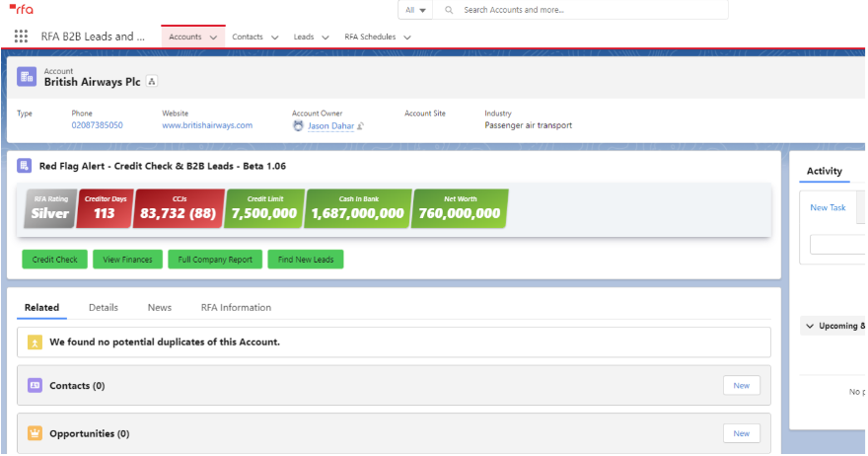This screenshot has width=868, height=456.
Task: Click the duplicates merge icon
Action: (x=35, y=342)
